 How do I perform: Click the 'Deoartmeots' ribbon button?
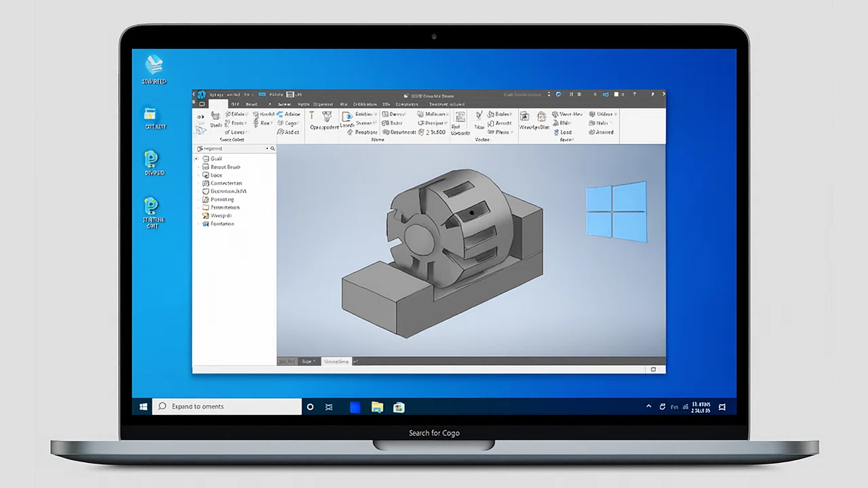399,132
